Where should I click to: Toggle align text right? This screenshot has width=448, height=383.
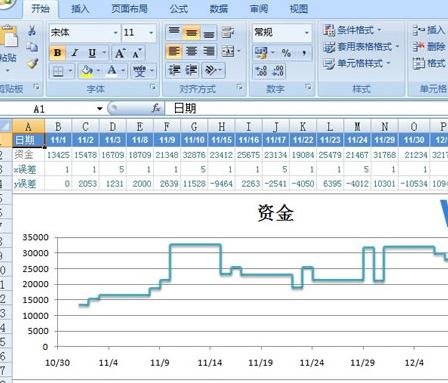tap(209, 51)
